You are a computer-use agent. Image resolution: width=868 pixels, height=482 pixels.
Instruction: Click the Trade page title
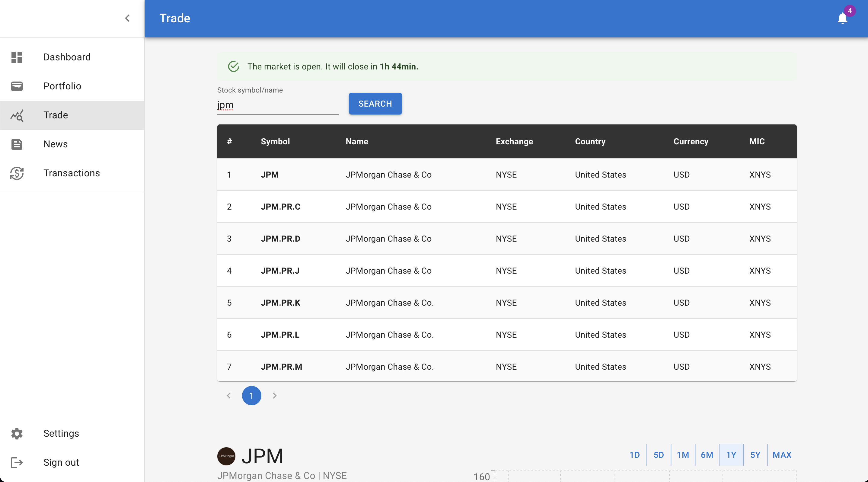[174, 18]
